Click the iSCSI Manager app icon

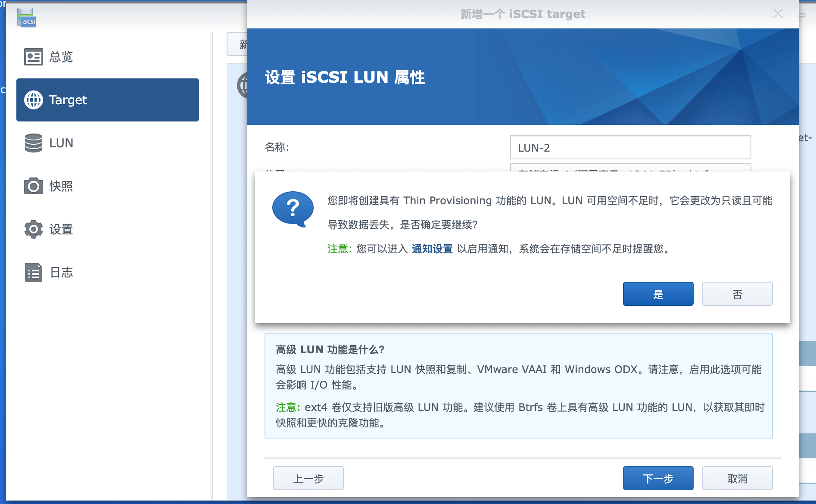tap(26, 18)
